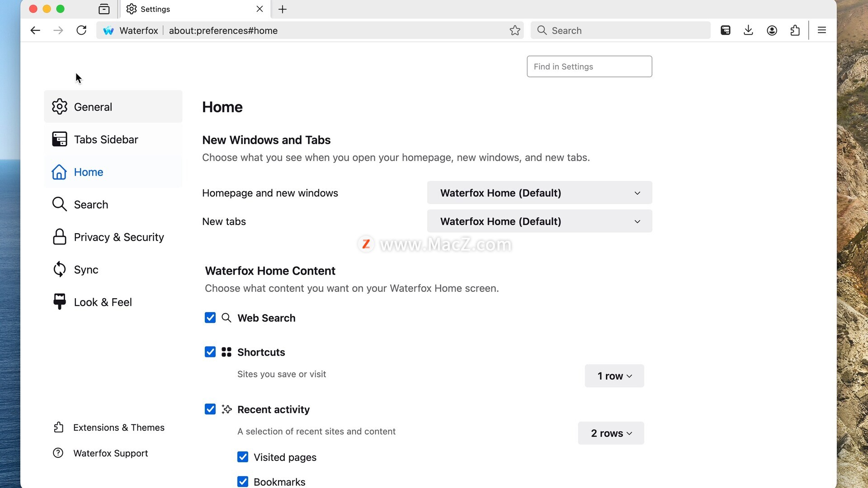This screenshot has width=868, height=488.
Task: Open the Downloads panel icon
Action: click(x=749, y=30)
